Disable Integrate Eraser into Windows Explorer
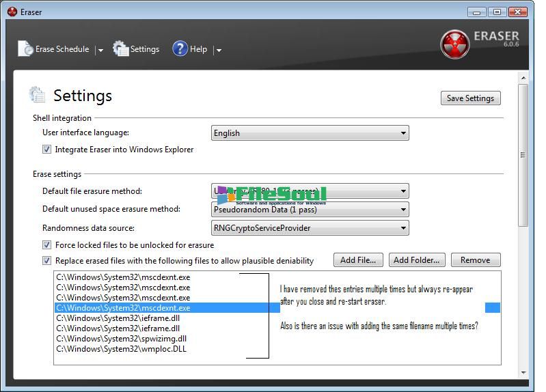546x392 pixels. pos(47,150)
